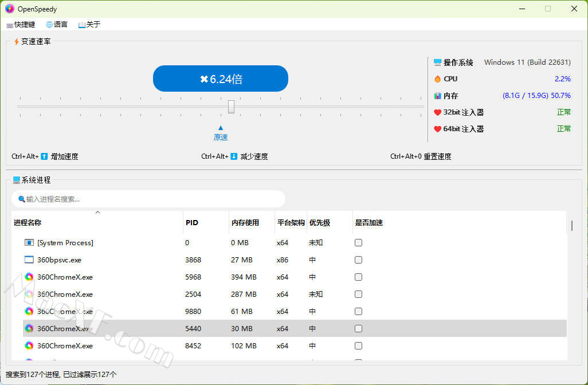588x385 pixels.
Task: Click the blue 6.24倍 speed button
Action: click(x=221, y=79)
